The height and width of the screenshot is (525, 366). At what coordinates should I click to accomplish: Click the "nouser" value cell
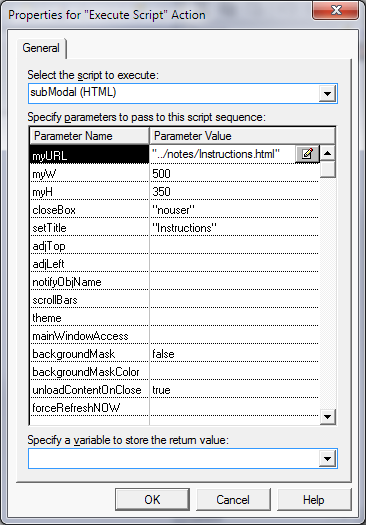(x=234, y=210)
